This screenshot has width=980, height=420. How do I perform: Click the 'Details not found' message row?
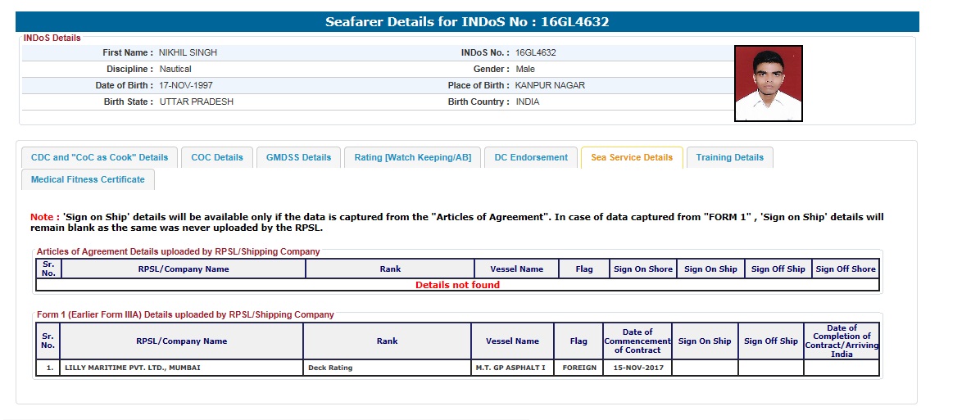click(x=457, y=285)
